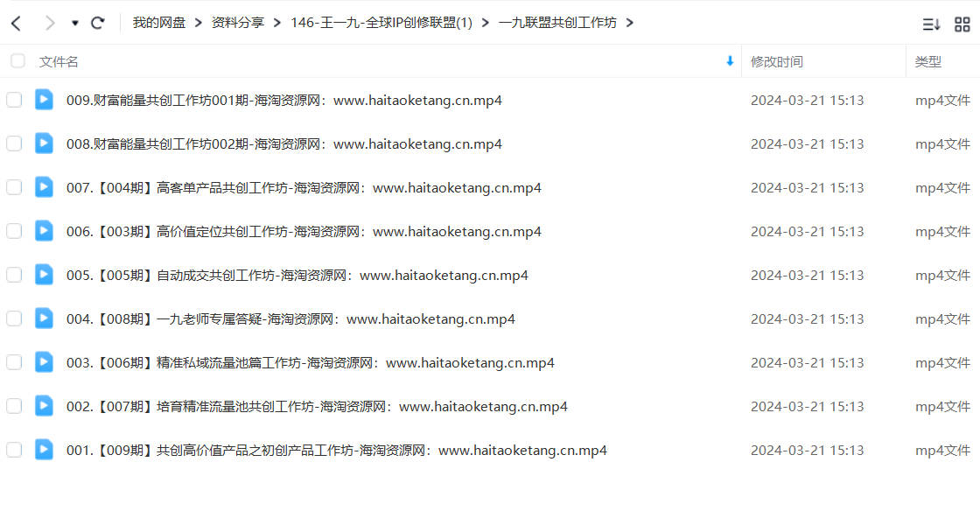Image resolution: width=980 pixels, height=518 pixels.
Task: Select file name 007.【004期】高客单产品共创工作坊
Action: (x=304, y=188)
